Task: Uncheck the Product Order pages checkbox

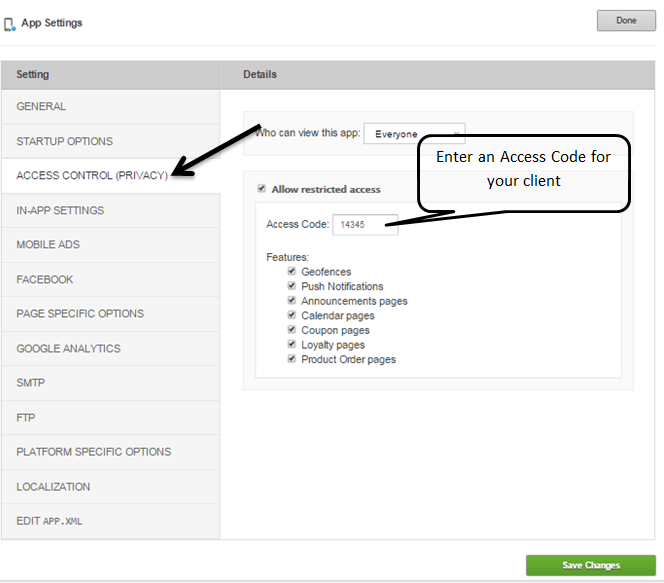Action: (291, 359)
